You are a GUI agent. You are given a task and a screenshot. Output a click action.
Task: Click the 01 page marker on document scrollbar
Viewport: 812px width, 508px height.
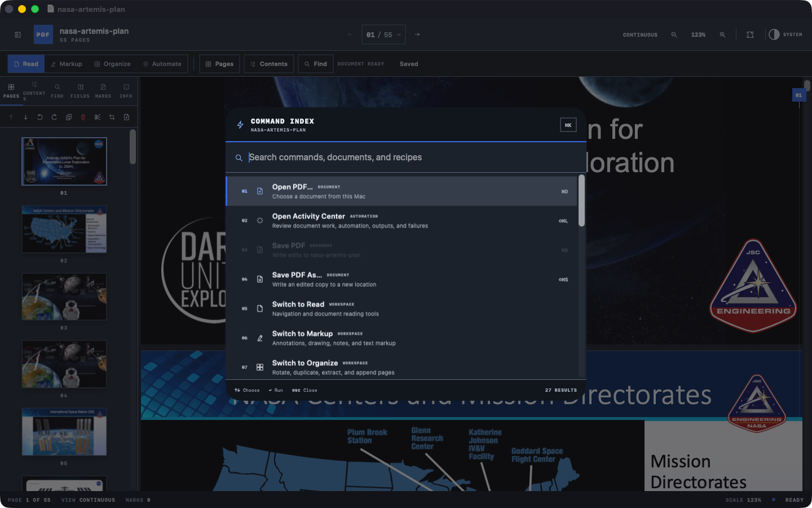[x=799, y=95]
